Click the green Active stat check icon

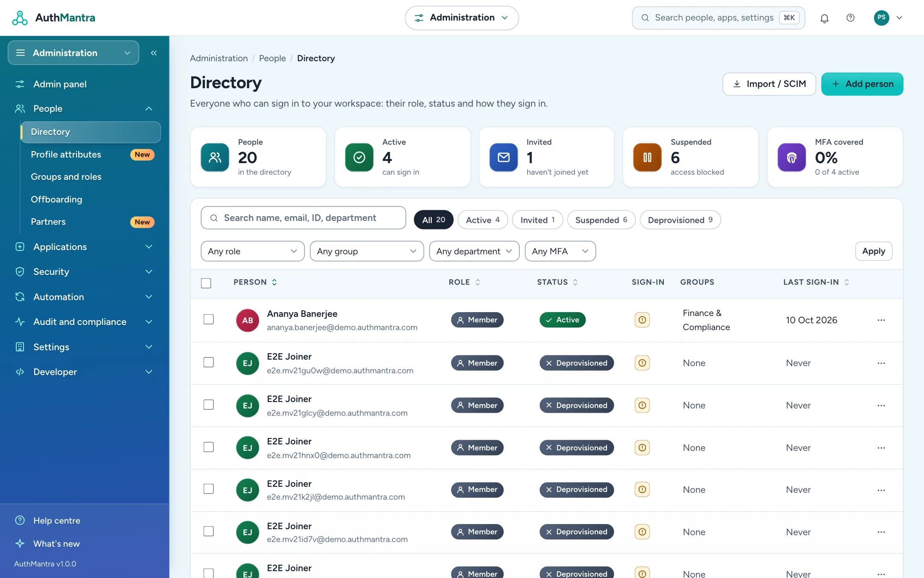click(x=359, y=158)
